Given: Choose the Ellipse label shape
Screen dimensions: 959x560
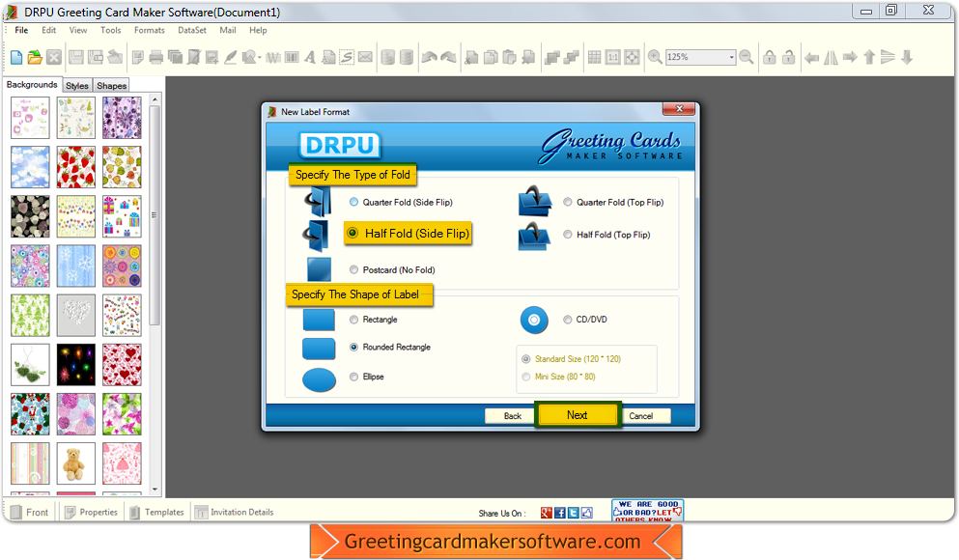Looking at the screenshot, I should coord(366,377).
